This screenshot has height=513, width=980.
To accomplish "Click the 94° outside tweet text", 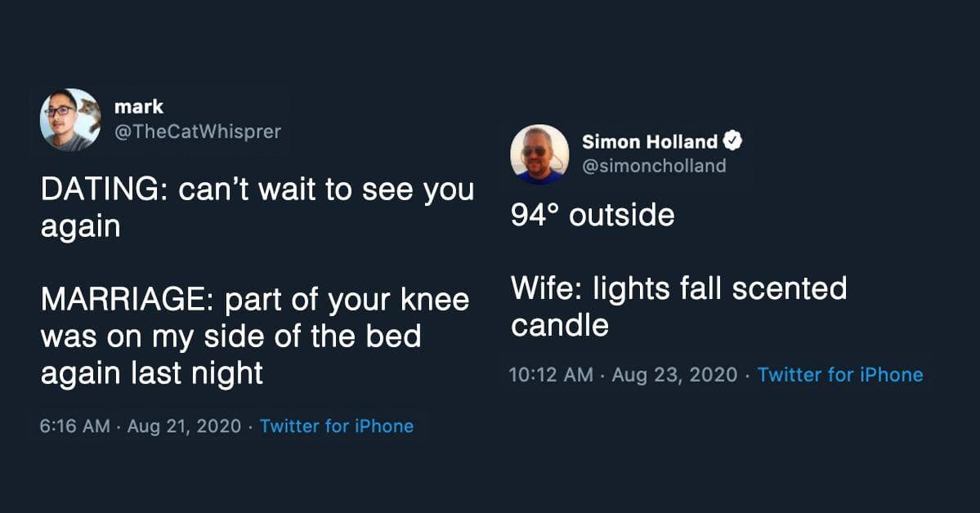I will [x=591, y=215].
